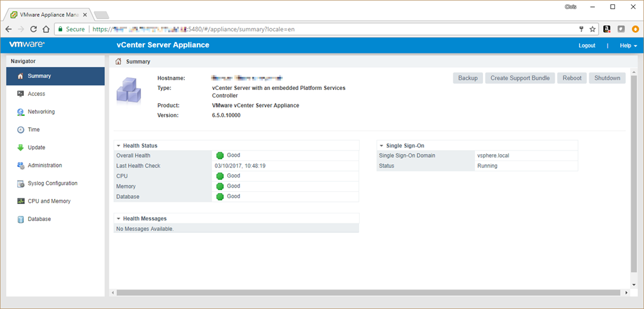The width and height of the screenshot is (644, 309).
Task: Click the home icon in Summary header
Action: coord(118,62)
